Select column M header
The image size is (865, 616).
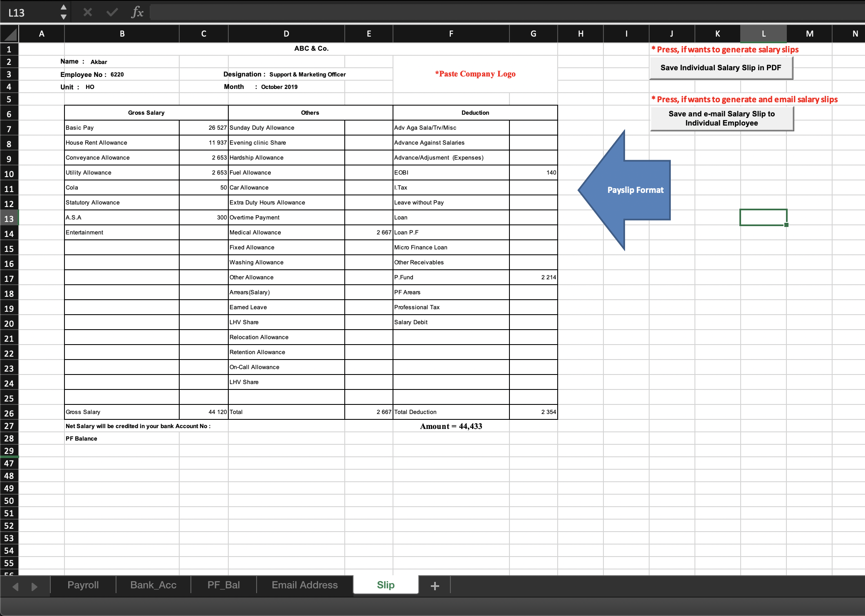[x=809, y=34]
